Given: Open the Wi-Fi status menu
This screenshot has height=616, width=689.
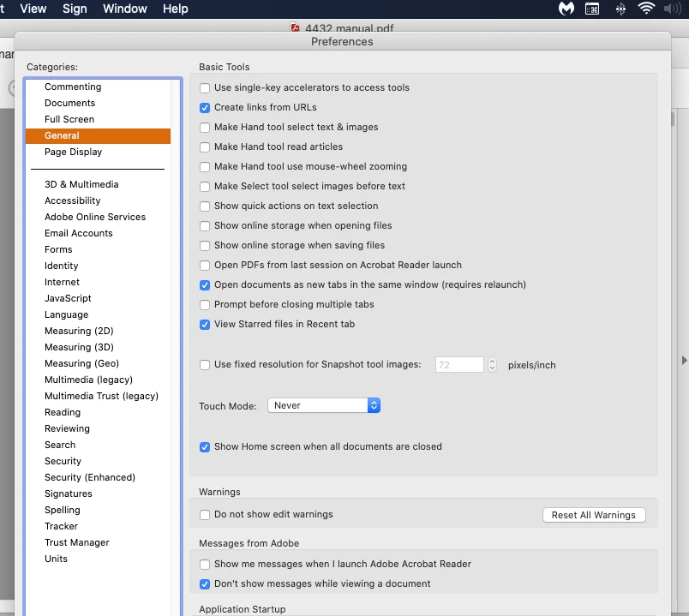Looking at the screenshot, I should tap(646, 9).
